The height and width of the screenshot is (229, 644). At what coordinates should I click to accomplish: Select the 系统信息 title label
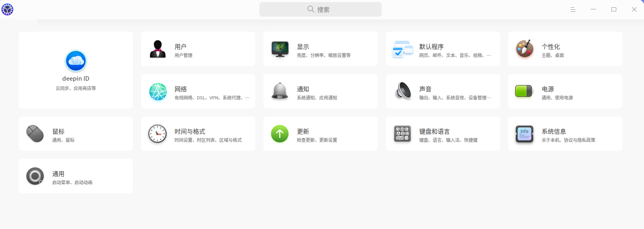tap(554, 132)
